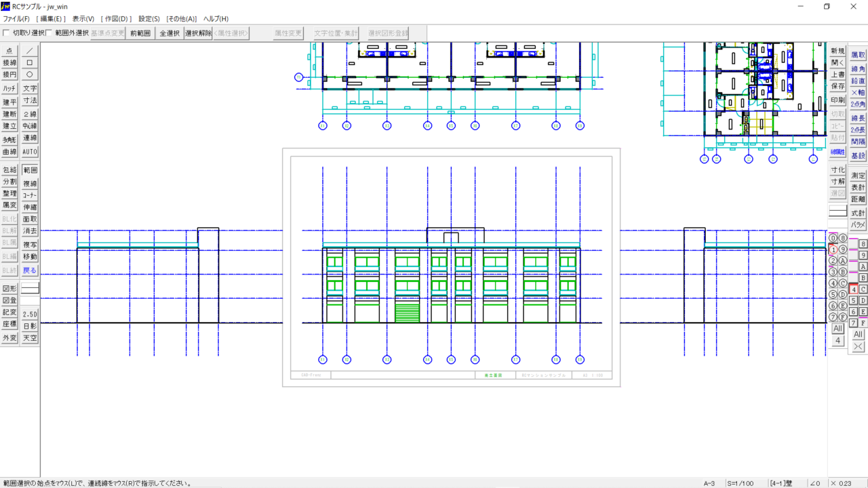Click the 複写 copy tool
Viewport: 868px width, 488px height.
(30, 245)
